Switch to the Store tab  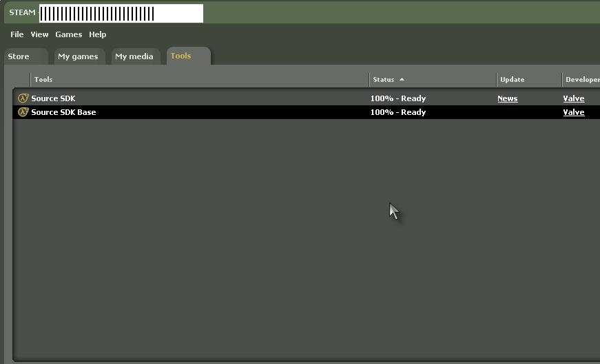[26, 56]
